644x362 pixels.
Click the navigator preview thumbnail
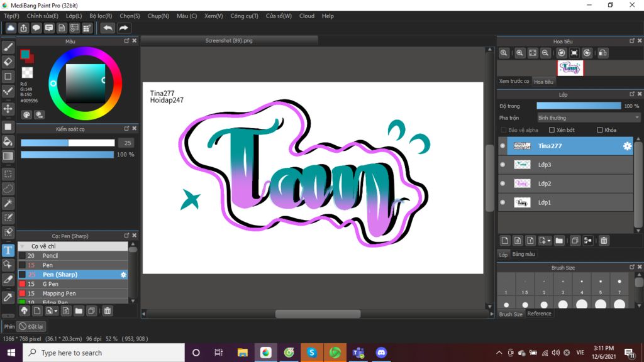(x=570, y=68)
